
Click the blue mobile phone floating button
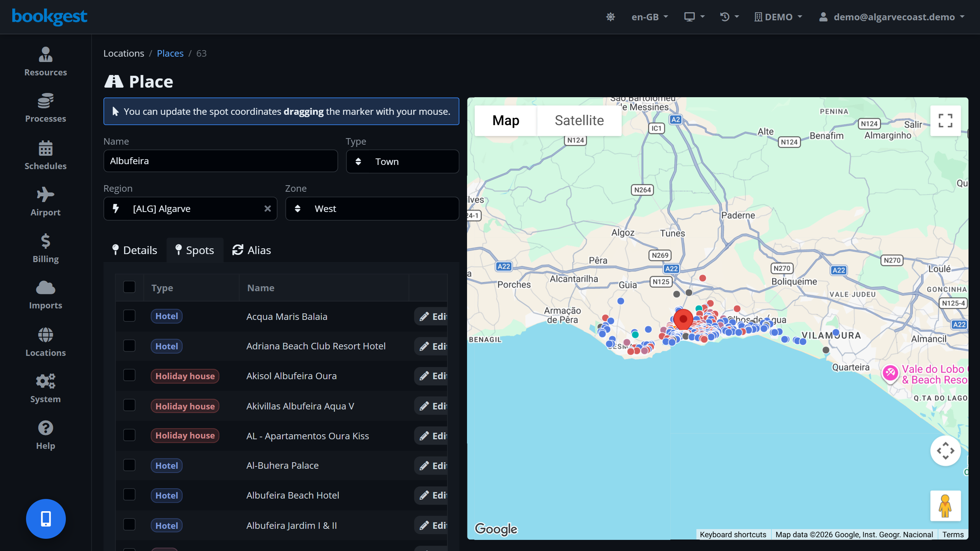(46, 518)
